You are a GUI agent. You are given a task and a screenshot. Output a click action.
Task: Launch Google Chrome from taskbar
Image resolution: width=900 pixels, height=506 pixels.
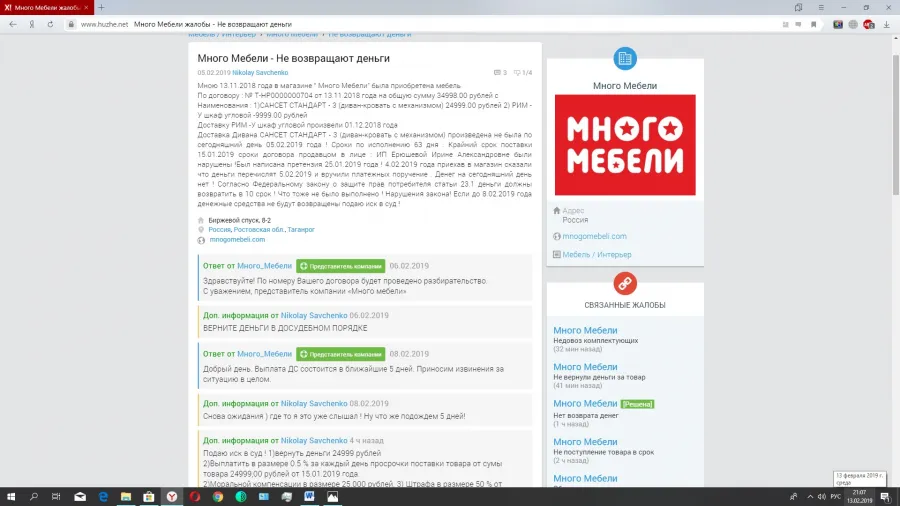(218, 496)
